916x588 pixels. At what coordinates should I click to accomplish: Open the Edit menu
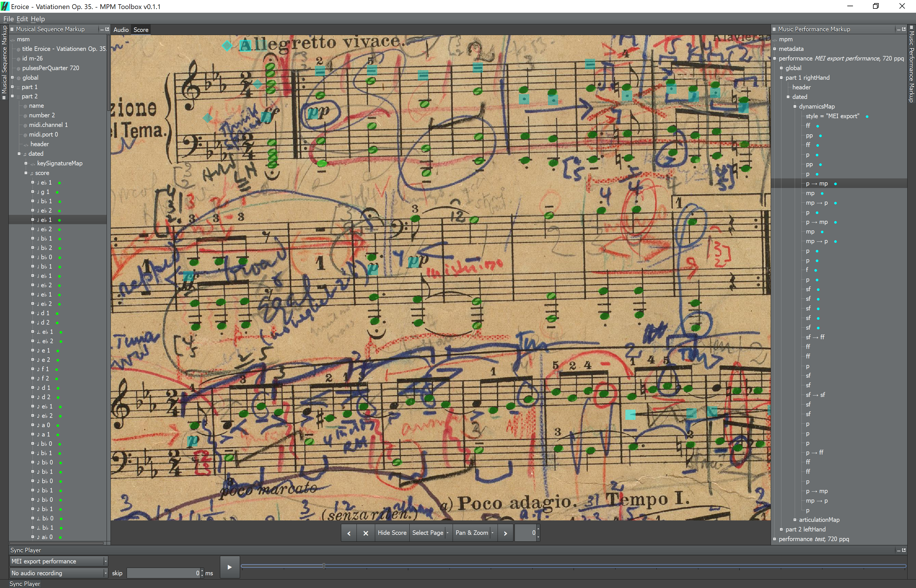22,19
